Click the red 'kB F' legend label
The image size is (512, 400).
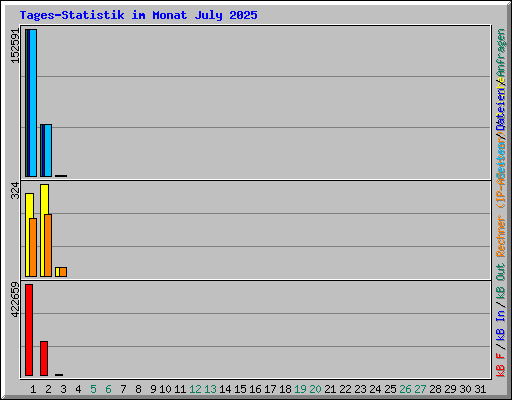click(x=501, y=365)
